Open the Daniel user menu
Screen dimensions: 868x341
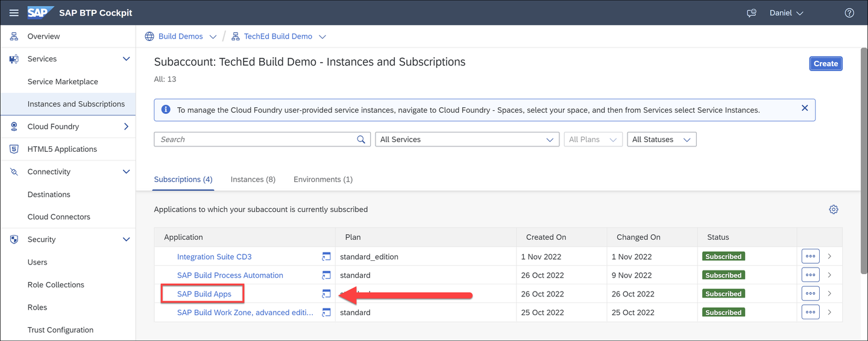point(787,13)
